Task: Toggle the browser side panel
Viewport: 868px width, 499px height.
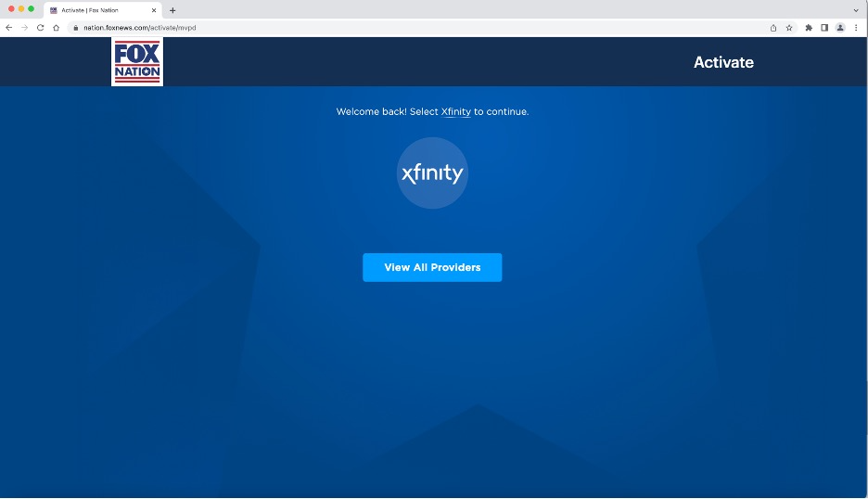Action: [x=824, y=28]
